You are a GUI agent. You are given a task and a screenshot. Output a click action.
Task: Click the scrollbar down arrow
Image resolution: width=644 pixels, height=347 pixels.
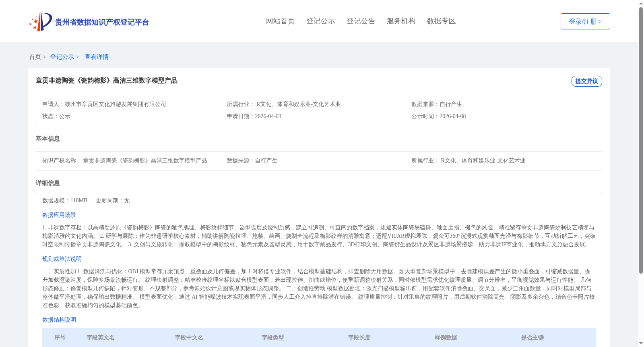coord(641,343)
